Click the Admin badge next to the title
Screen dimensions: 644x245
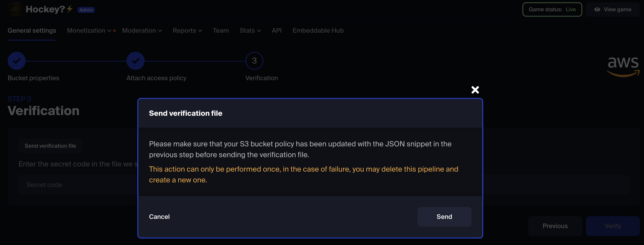[x=86, y=10]
